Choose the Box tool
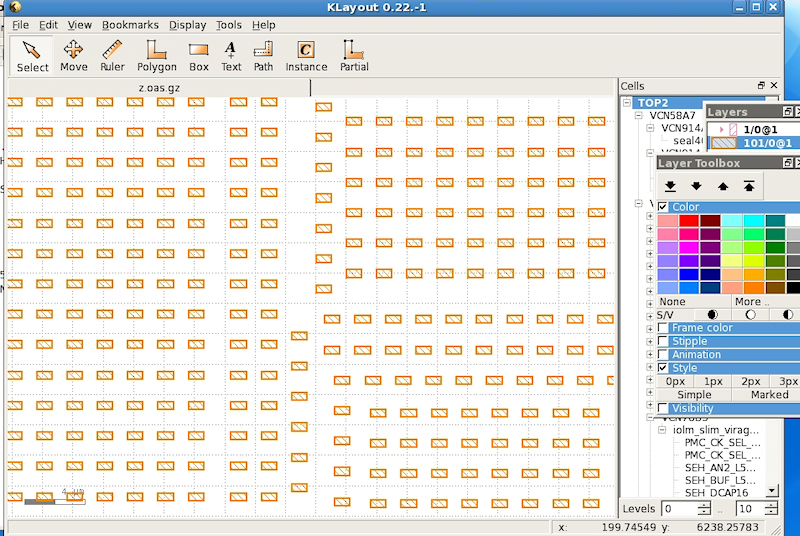 click(199, 56)
